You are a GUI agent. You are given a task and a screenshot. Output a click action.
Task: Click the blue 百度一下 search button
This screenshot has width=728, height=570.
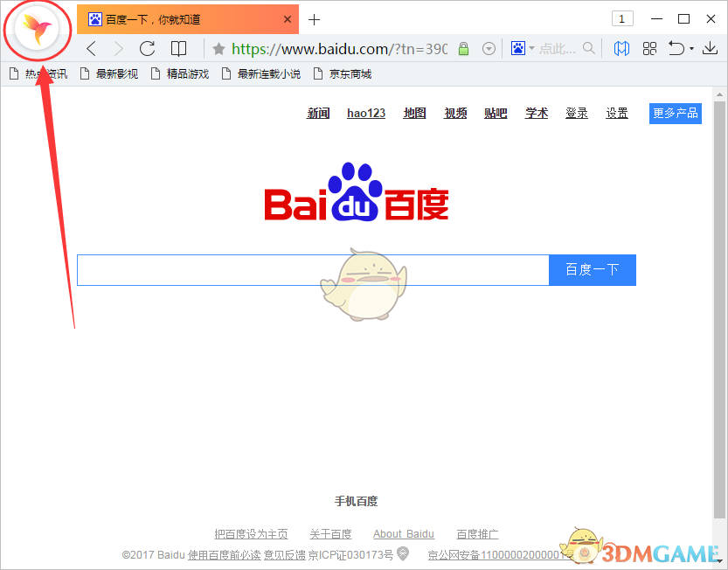tap(593, 270)
